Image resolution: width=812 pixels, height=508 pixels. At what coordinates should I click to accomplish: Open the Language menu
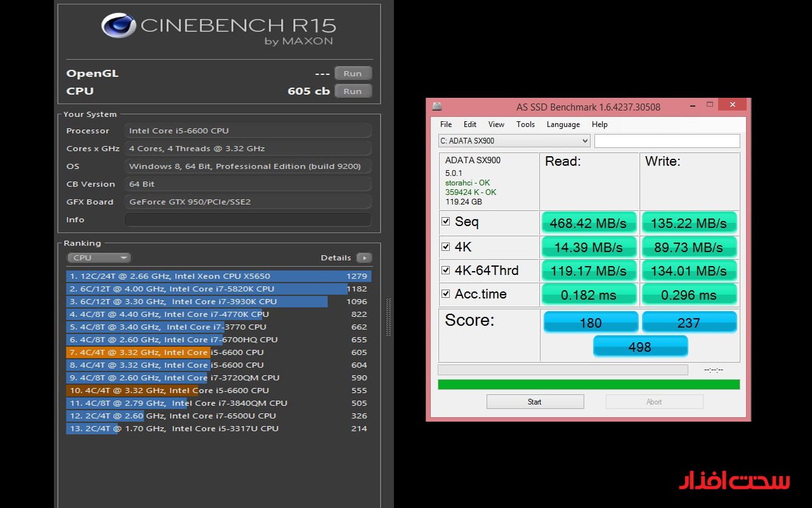(563, 124)
